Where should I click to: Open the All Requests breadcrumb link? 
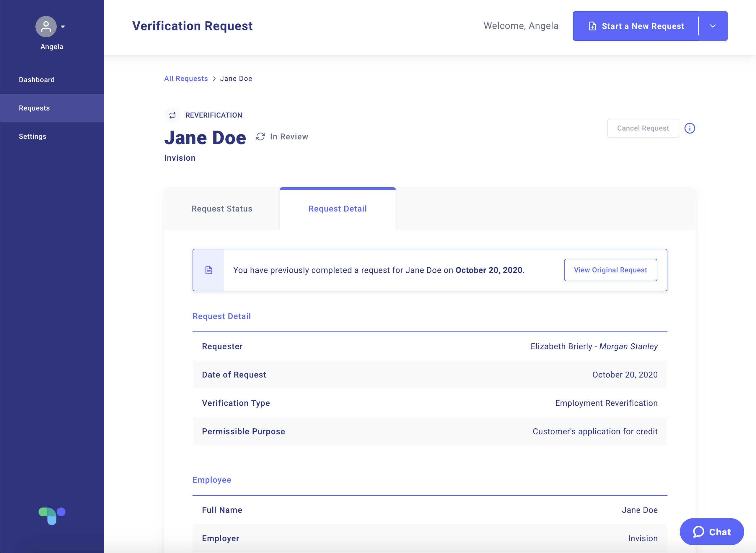(x=186, y=79)
